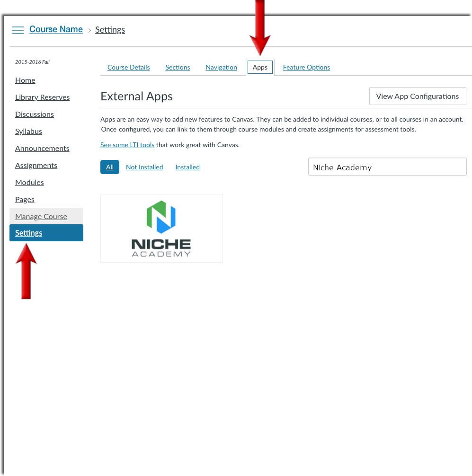Open the Navigation tab
Viewport: 472px width, 476px height.
coord(221,67)
